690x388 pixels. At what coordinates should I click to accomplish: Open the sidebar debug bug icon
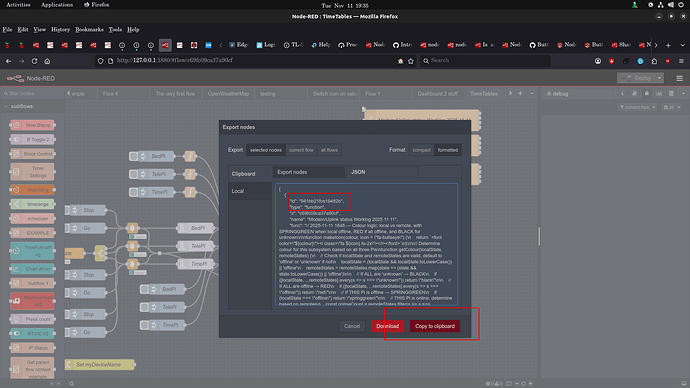pyautogui.click(x=646, y=93)
